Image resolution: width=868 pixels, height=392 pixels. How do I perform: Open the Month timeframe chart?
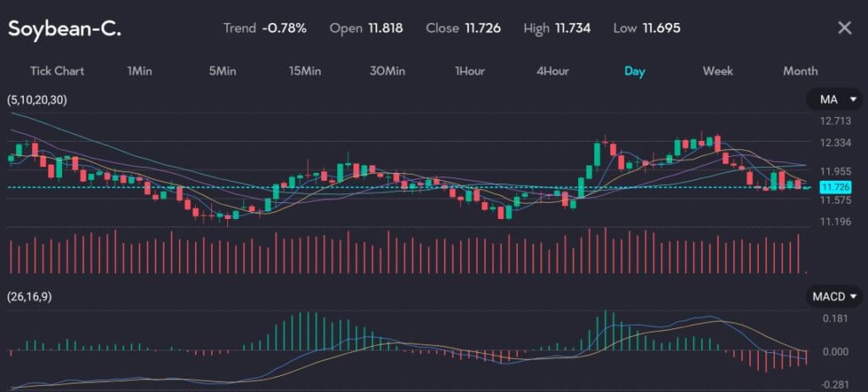point(800,70)
